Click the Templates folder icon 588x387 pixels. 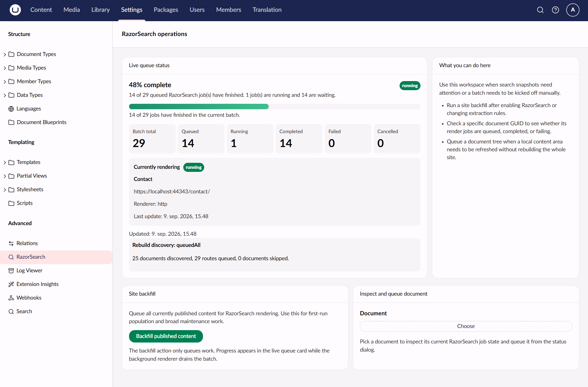click(x=12, y=162)
